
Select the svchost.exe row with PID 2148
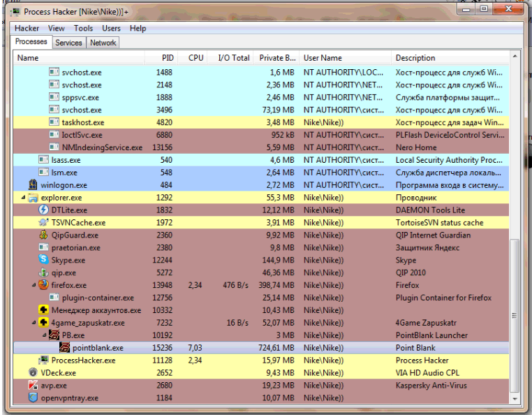[x=261, y=85]
